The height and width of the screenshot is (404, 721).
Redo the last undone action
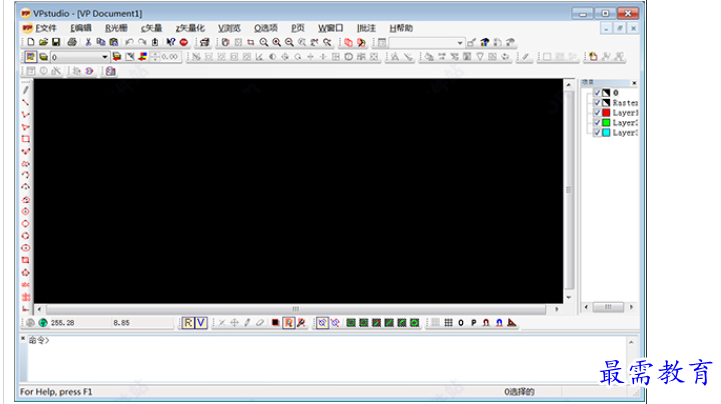coord(142,42)
